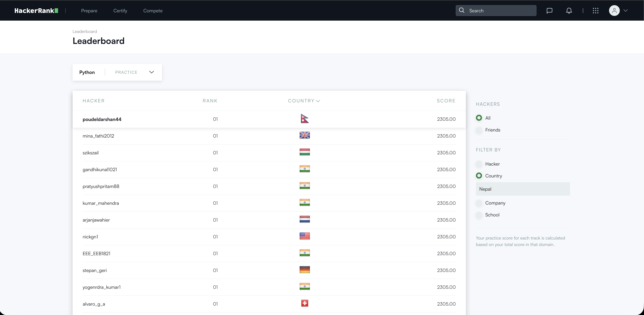The image size is (644, 315).
Task: Click UK flag for mina_fathi2012
Action: 305,135
